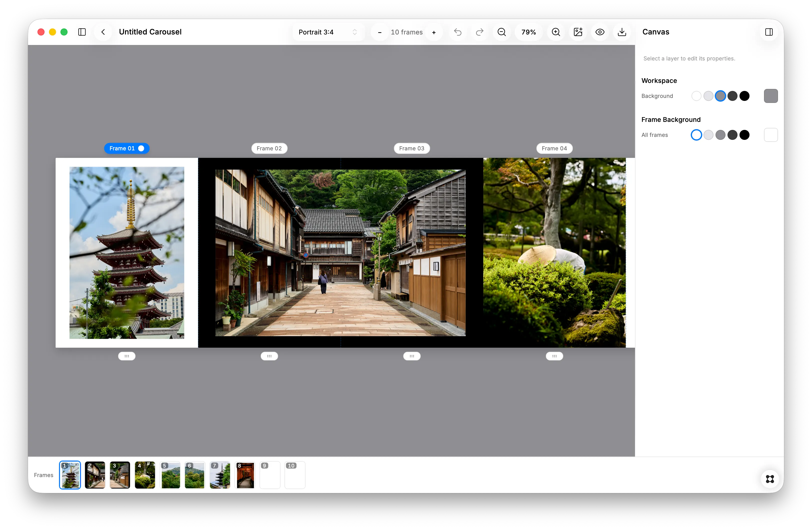Decrease frame count with minus button
Image resolution: width=812 pixels, height=530 pixels.
(379, 32)
